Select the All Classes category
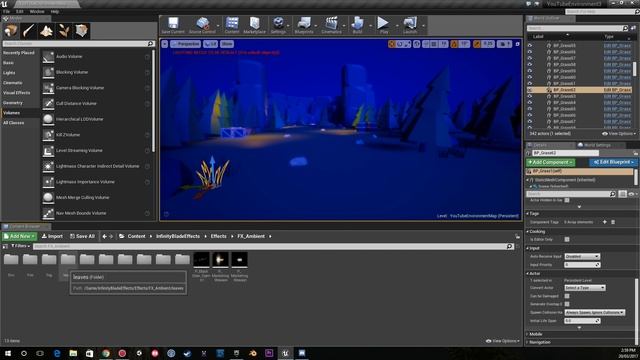 tap(13, 123)
